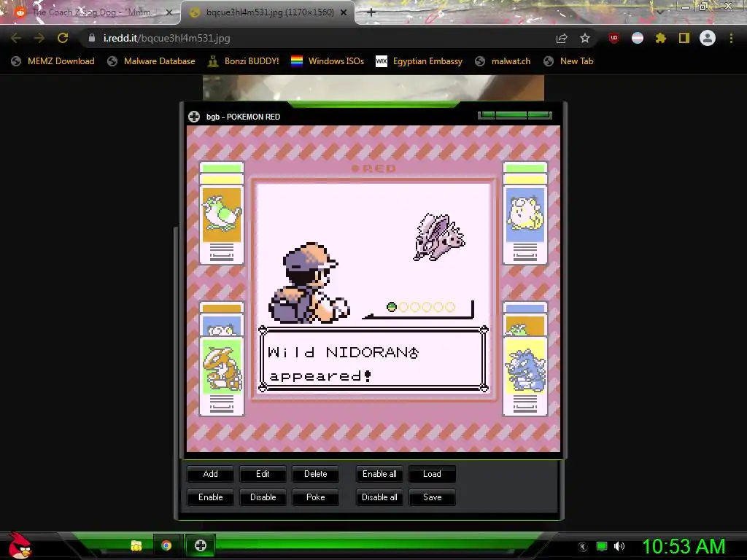The image size is (747, 560).
Task: Click the 'Wild NIDORAN appeared!' text box
Action: (x=373, y=359)
